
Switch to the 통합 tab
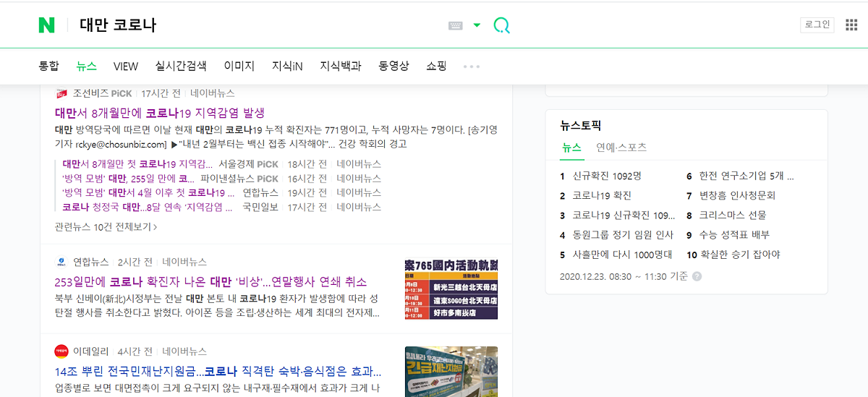[x=48, y=66]
